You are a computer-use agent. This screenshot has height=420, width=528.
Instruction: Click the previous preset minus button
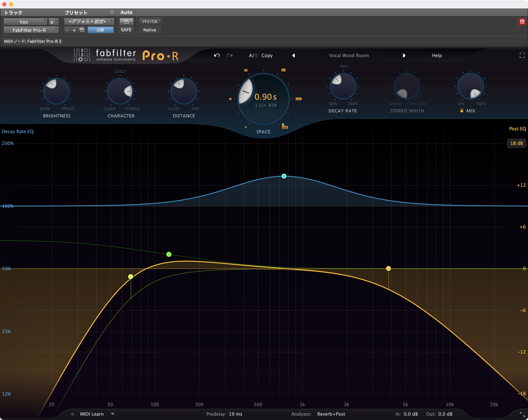(67, 30)
